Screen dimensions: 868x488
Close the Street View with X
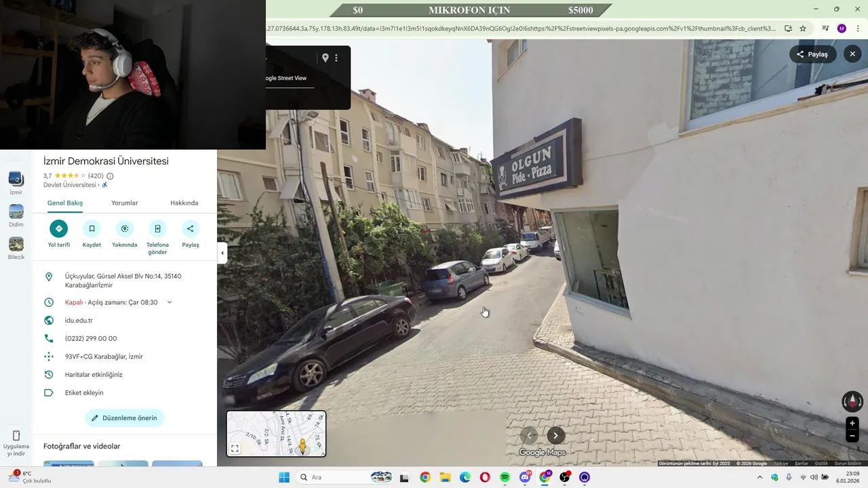tap(852, 54)
